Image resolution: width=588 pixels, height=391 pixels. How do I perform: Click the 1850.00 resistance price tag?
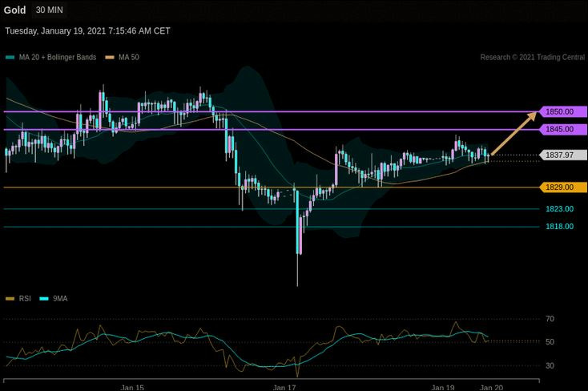(x=563, y=111)
